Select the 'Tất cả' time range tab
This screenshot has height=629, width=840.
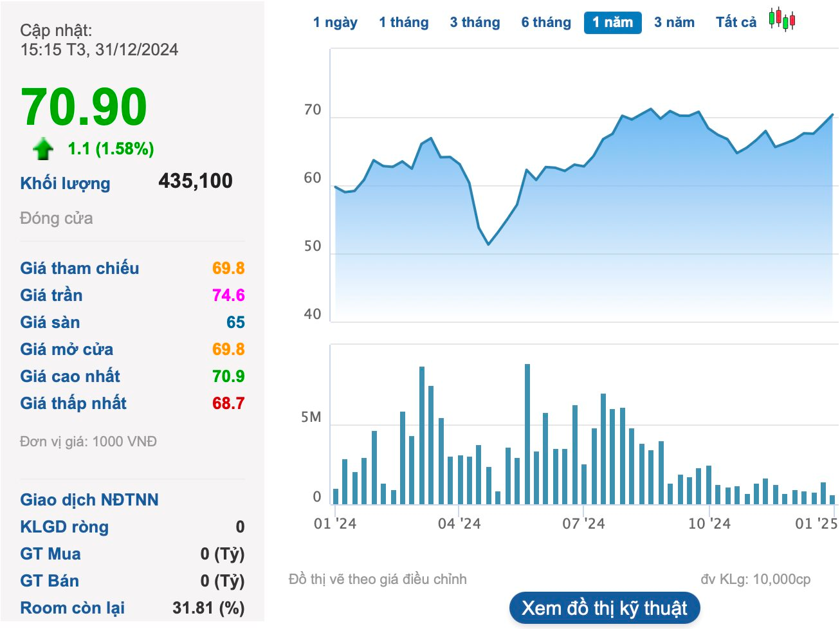coord(736,23)
